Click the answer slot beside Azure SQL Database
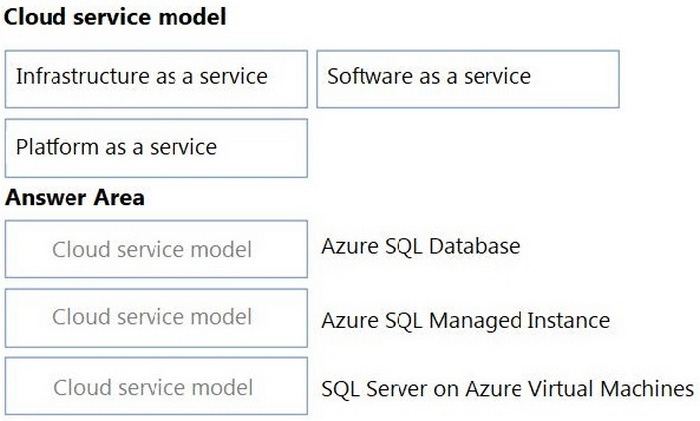This screenshot has width=700, height=421. tap(156, 249)
